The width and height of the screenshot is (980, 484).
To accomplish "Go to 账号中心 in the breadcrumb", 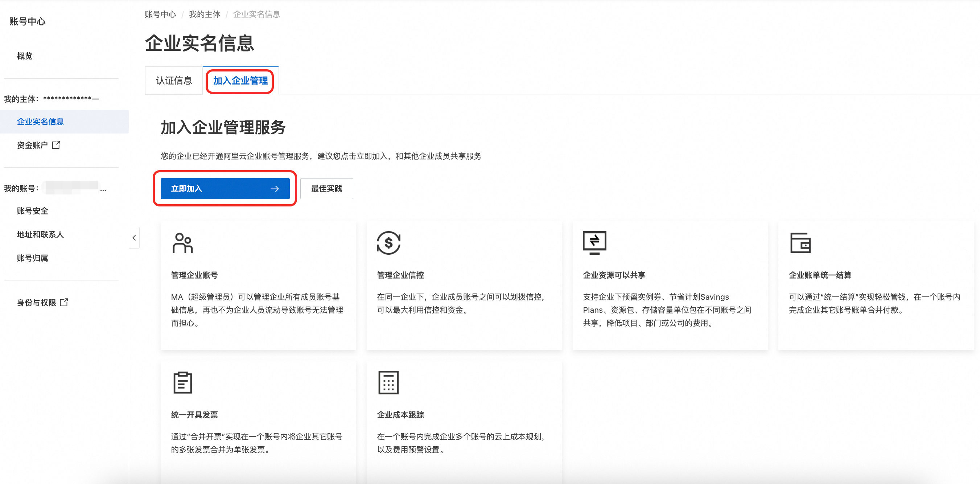I will pos(160,15).
